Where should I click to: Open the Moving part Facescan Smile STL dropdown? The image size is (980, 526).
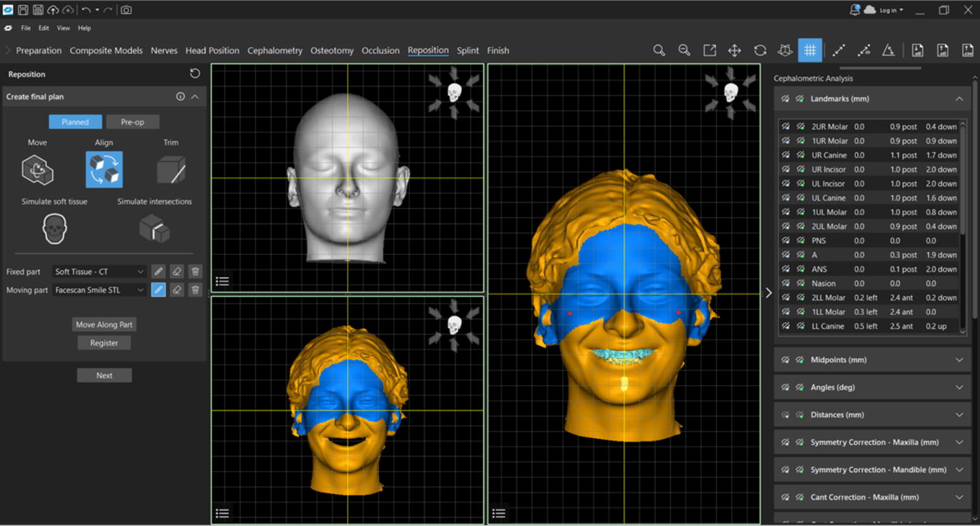tap(100, 290)
